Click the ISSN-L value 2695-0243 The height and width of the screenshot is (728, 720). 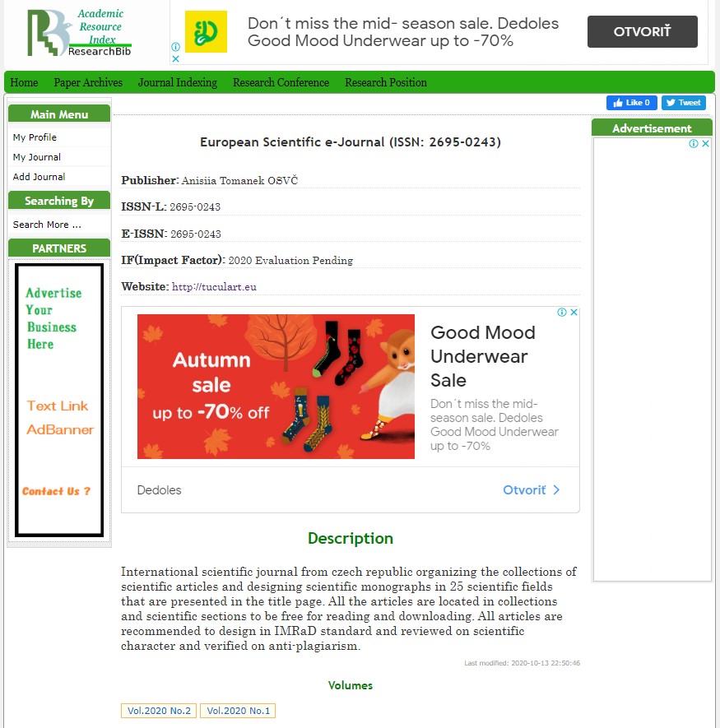195,207
